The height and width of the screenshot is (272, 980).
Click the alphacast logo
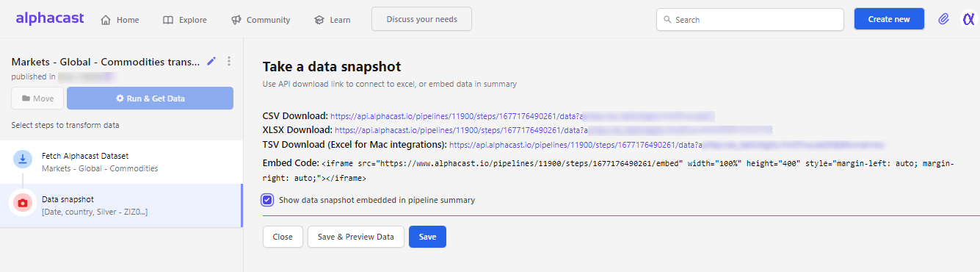50,18
